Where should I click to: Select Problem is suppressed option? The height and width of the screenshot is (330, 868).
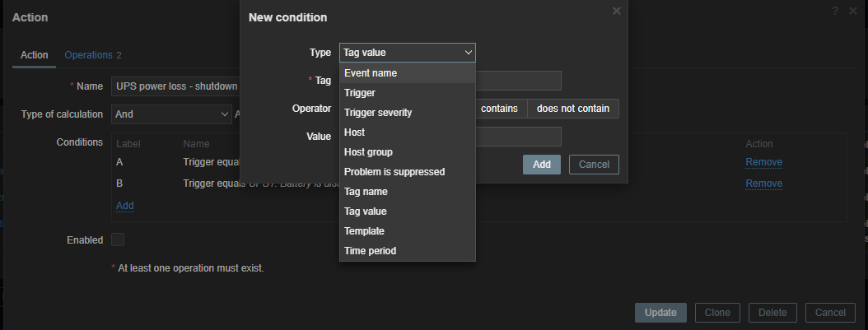(x=394, y=172)
